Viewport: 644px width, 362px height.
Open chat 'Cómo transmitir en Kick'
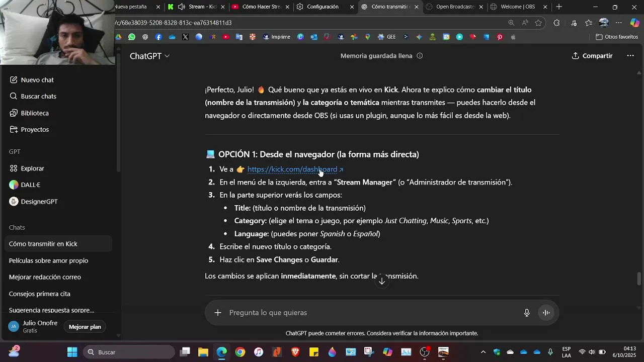pos(58,244)
